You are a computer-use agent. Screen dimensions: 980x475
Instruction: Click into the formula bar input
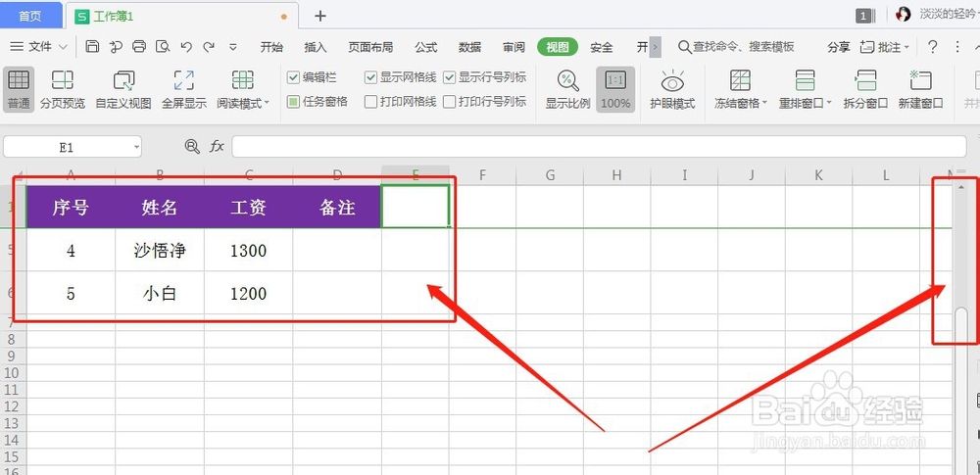click(599, 147)
